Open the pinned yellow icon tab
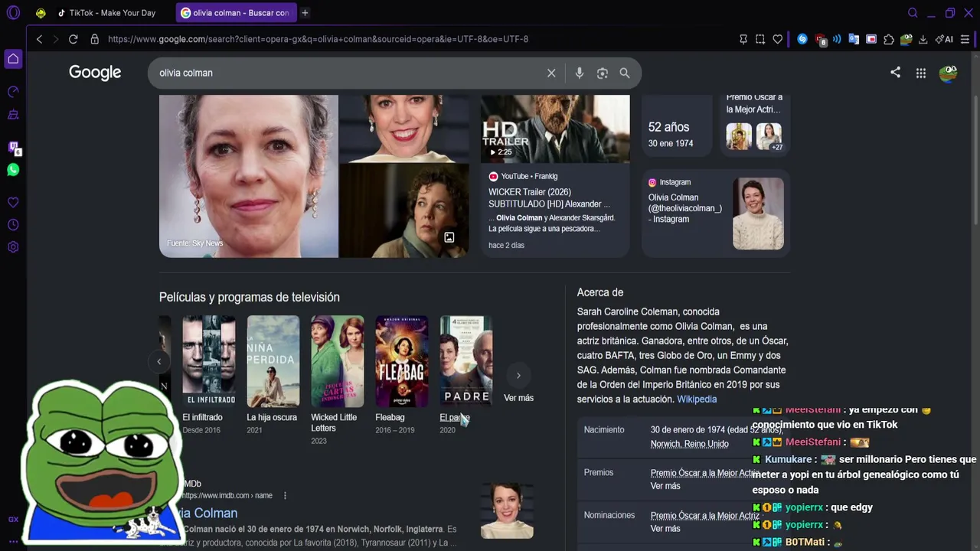This screenshot has width=980, height=551. click(x=41, y=13)
